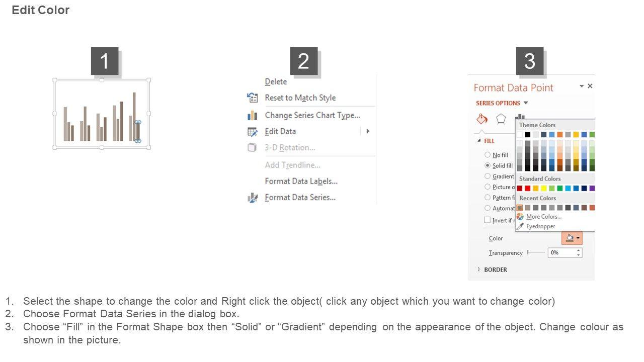
Task: Click the Eyedropper tool icon
Action: pos(520,226)
